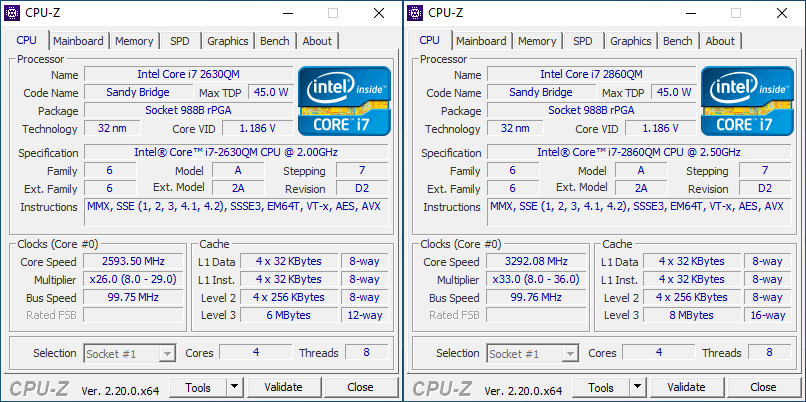This screenshot has height=402, width=806.
Task: Click bus speed value 99.76 MHz
Action: 536,297
